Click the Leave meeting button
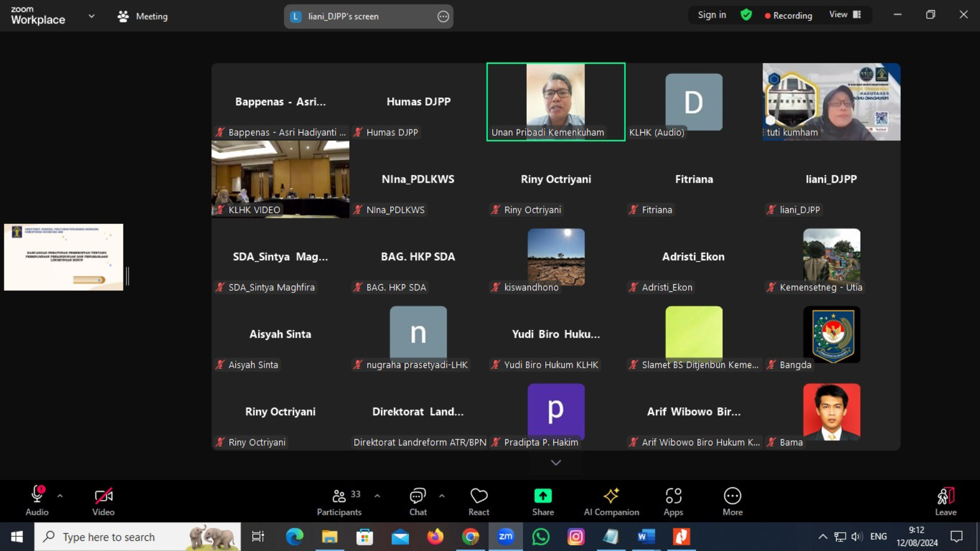This screenshot has width=980, height=551. coord(945,500)
